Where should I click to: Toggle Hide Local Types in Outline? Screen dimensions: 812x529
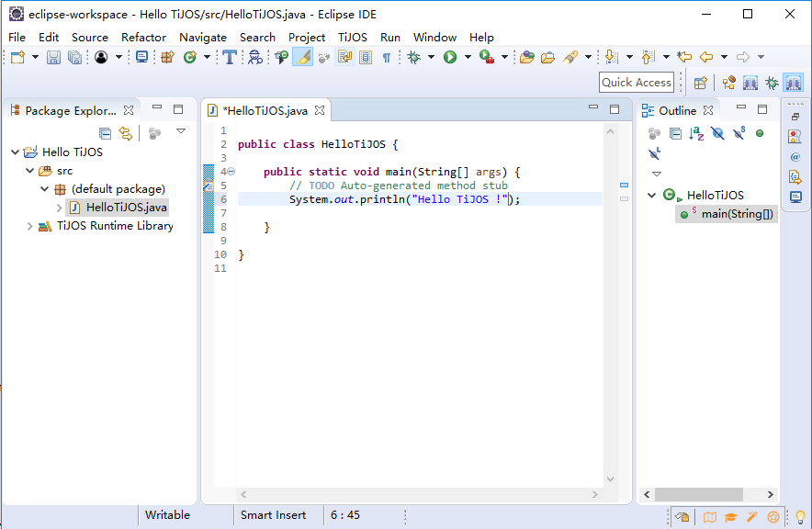pos(655,153)
